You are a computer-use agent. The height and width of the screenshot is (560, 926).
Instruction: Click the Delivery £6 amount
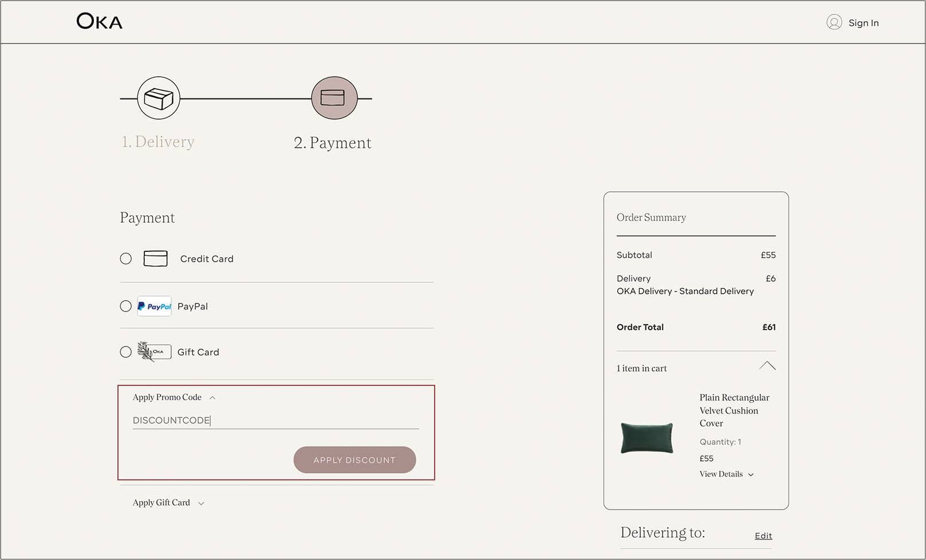click(771, 278)
